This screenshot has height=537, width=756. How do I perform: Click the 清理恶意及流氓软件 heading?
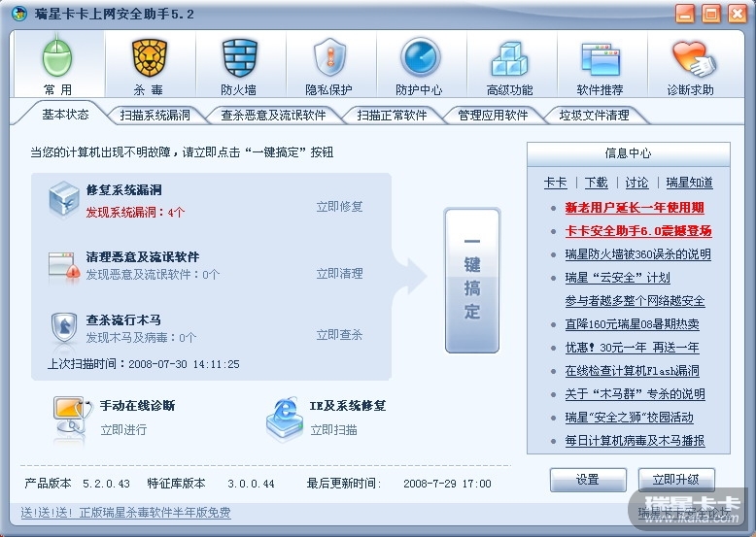143,256
